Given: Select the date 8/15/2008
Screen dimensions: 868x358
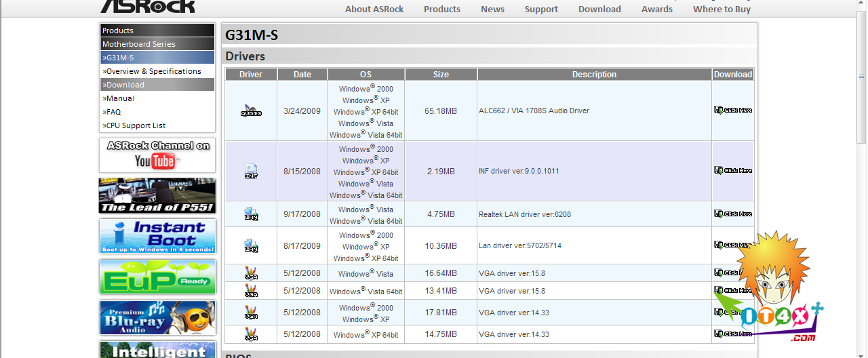Looking at the screenshot, I should coord(302,171).
